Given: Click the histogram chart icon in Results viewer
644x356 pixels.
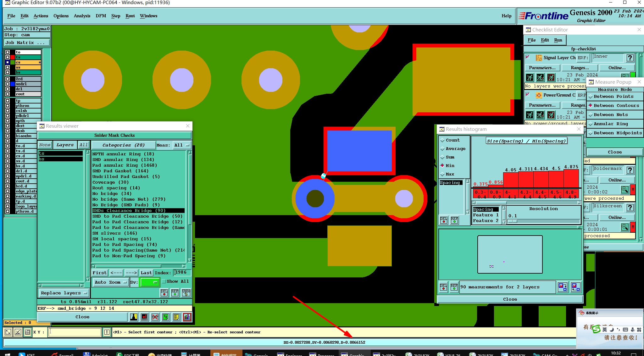Looking at the screenshot, I should (x=187, y=317).
